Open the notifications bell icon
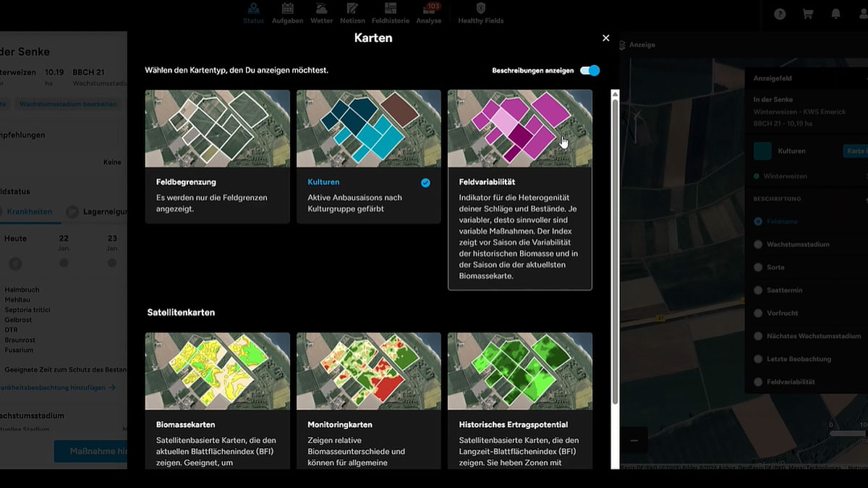This screenshot has width=868, height=488. 835,14
